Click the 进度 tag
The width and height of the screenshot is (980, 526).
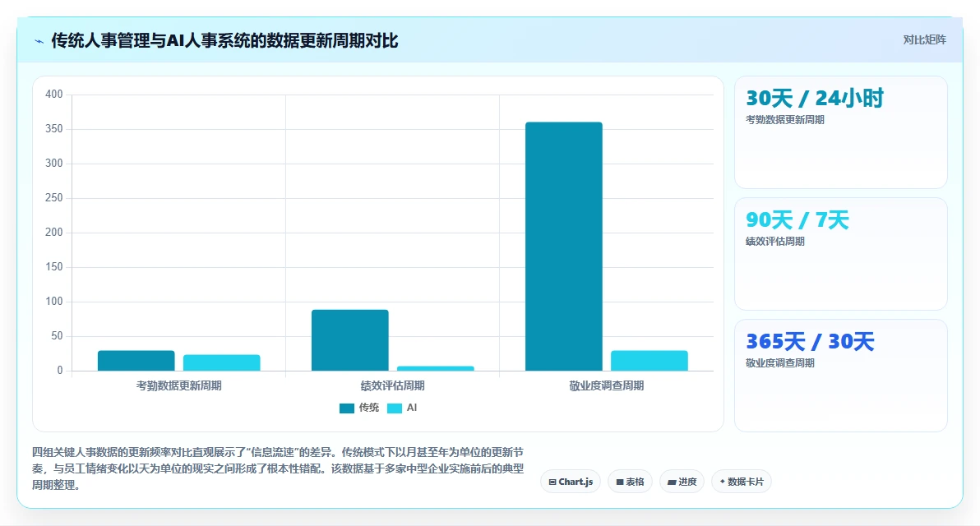682,482
